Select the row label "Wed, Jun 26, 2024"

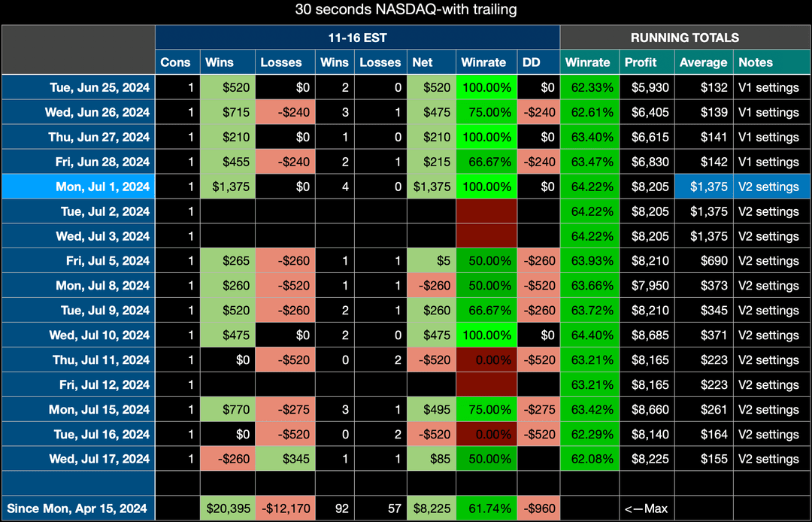click(78, 112)
